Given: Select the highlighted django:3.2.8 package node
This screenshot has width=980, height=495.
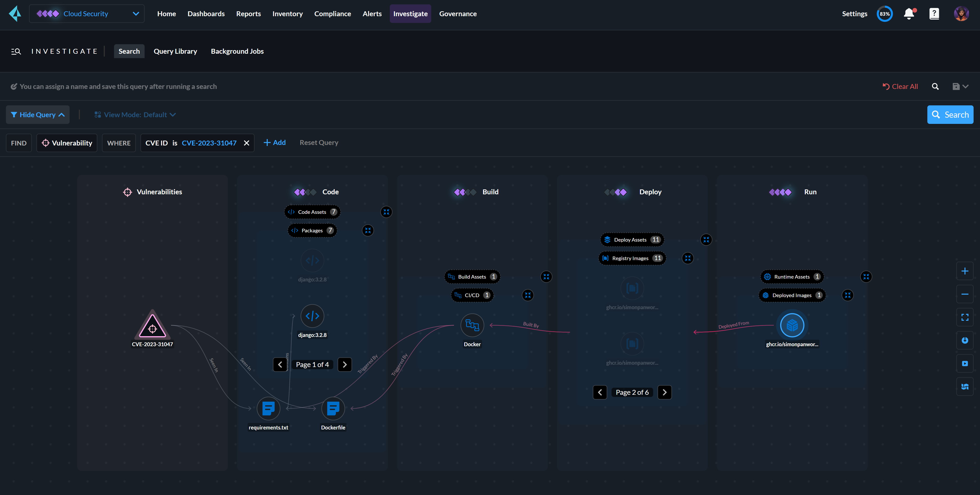Looking at the screenshot, I should coord(312,316).
